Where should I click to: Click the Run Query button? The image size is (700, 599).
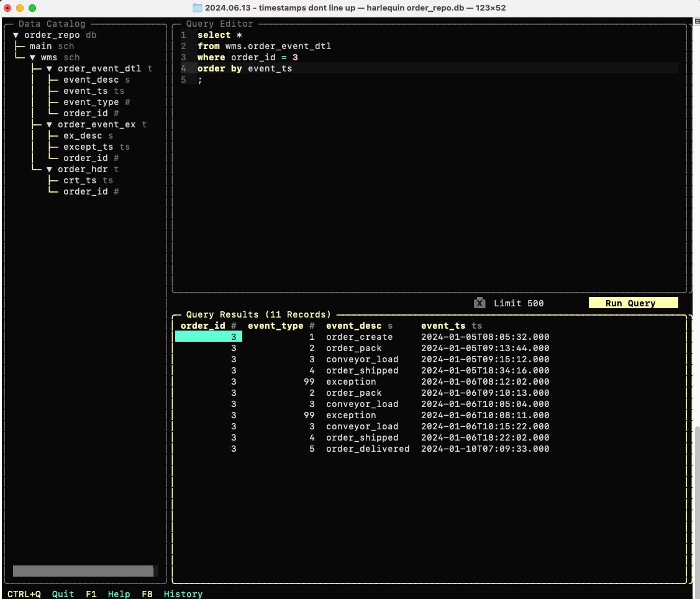click(x=633, y=303)
